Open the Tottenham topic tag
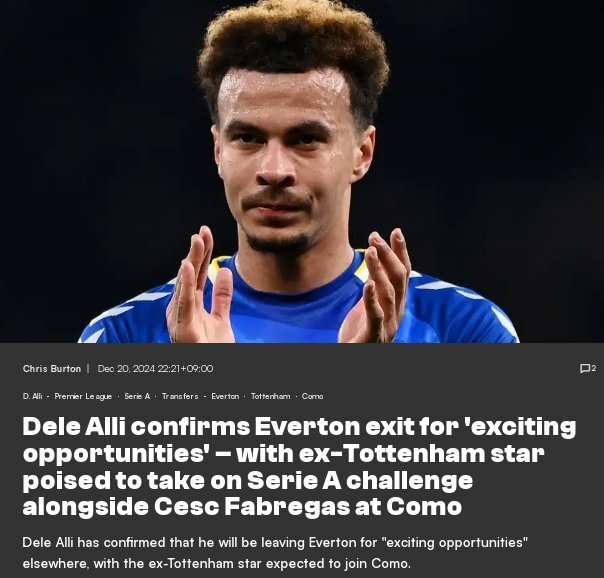This screenshot has height=578, width=604. pos(270,396)
